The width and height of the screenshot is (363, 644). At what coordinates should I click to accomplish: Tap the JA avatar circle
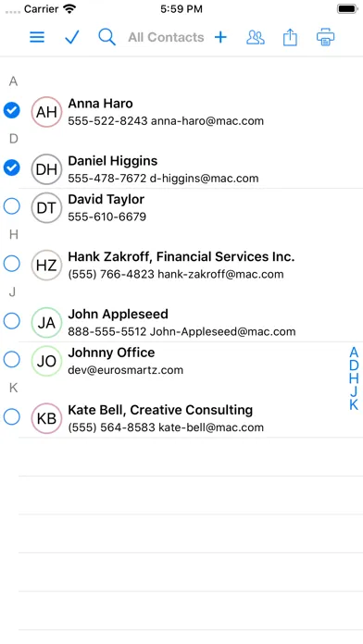point(46,322)
